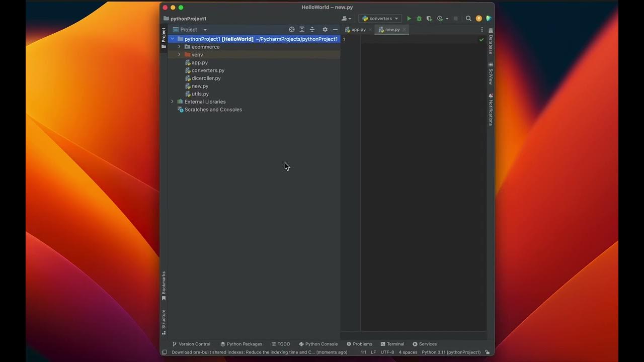Select converters.py in the project tree
The height and width of the screenshot is (362, 644).
(x=205, y=70)
